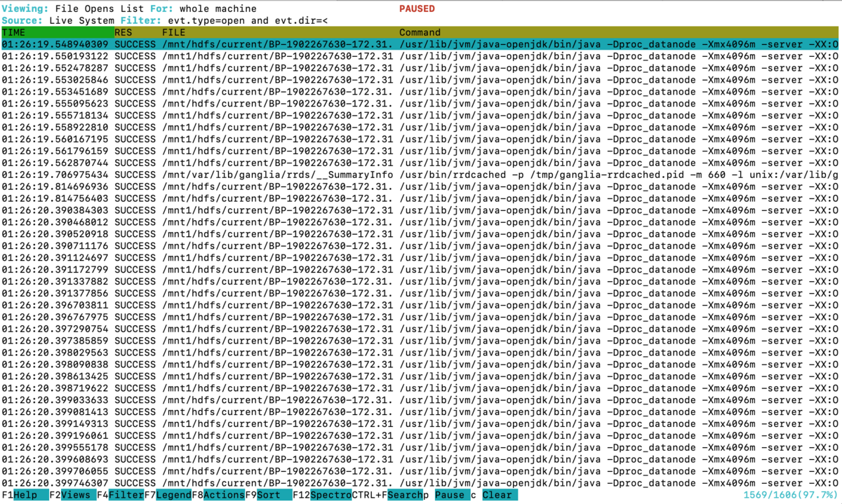This screenshot has height=504, width=842.
Task: Select row with time 01:26:20.397290754
Action: click(x=421, y=329)
